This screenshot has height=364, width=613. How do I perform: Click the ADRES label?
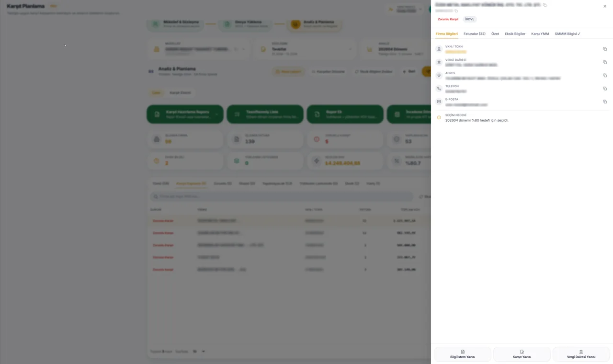[x=450, y=73]
